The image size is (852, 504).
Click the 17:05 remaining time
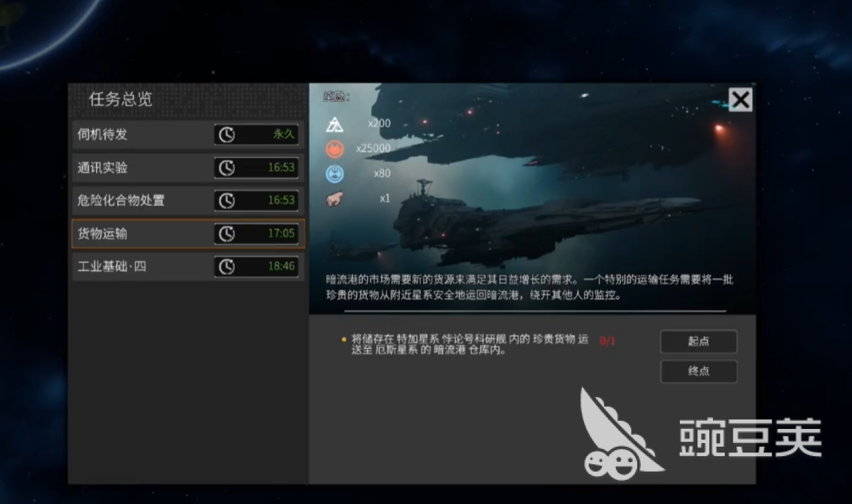pos(281,233)
